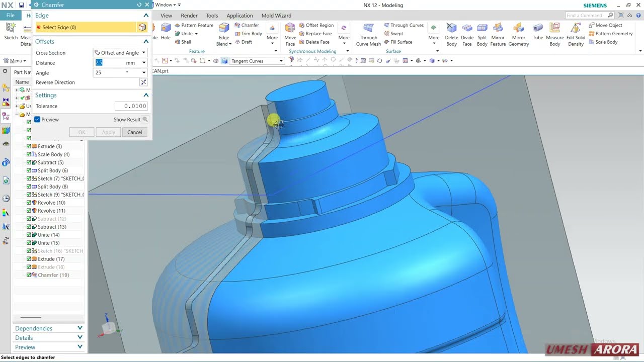Click the Cancel button in Chamfer dialog

(134, 132)
